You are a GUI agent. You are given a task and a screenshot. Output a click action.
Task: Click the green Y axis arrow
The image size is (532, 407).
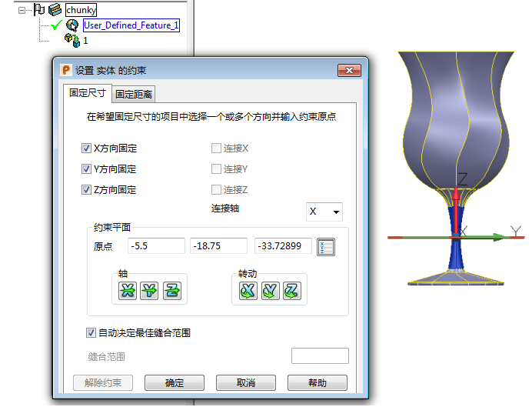click(x=482, y=237)
